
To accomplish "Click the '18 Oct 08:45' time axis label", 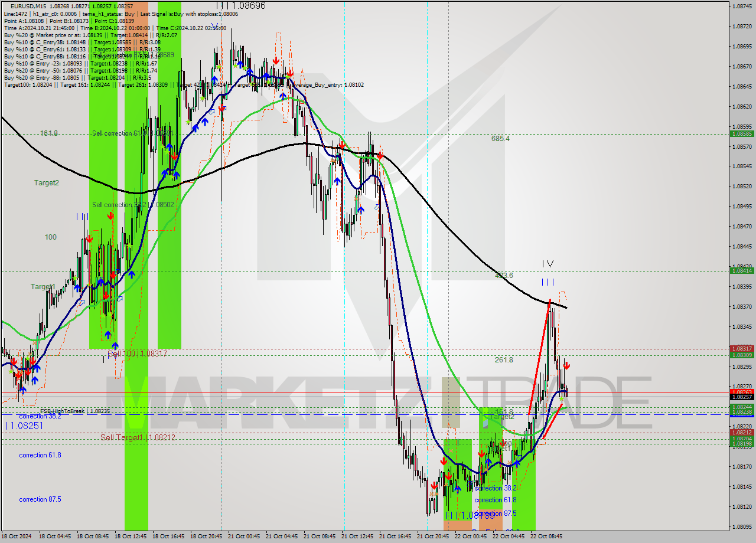I will 93,537.
